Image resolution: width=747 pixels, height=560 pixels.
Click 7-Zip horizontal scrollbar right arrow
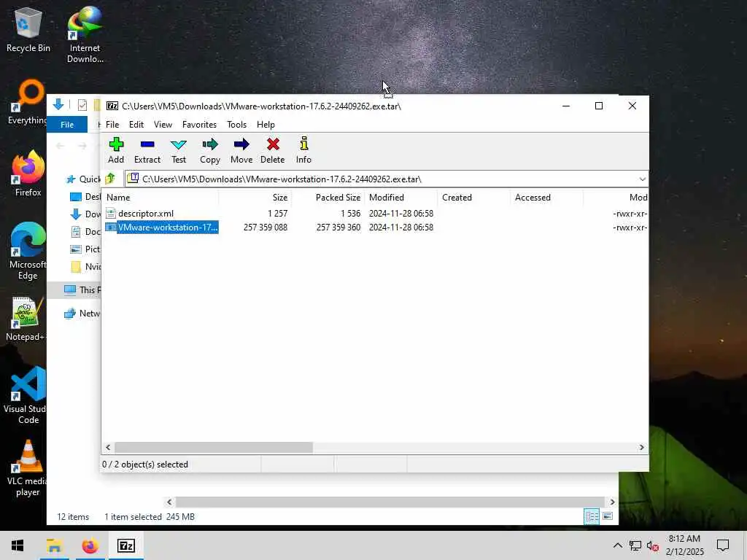[x=641, y=447]
